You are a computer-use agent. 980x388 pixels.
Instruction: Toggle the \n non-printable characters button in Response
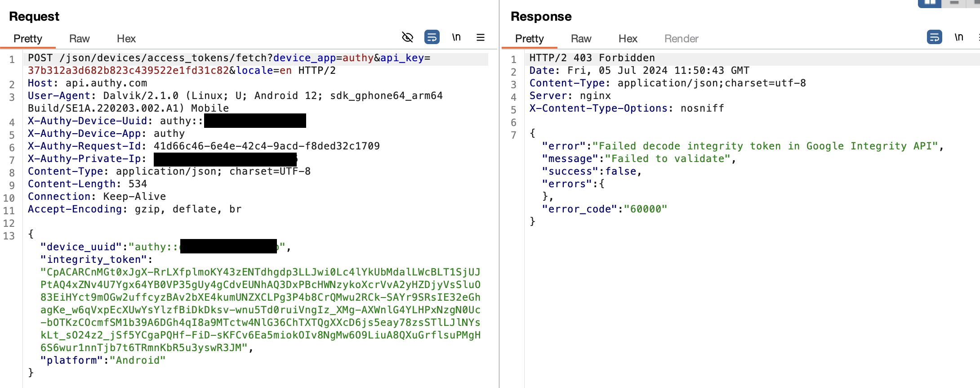pyautogui.click(x=959, y=37)
